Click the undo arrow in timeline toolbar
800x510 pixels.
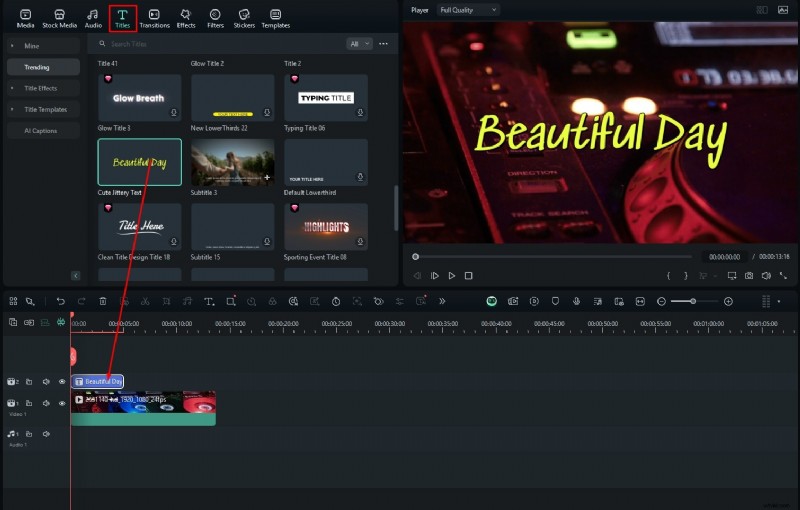point(60,301)
